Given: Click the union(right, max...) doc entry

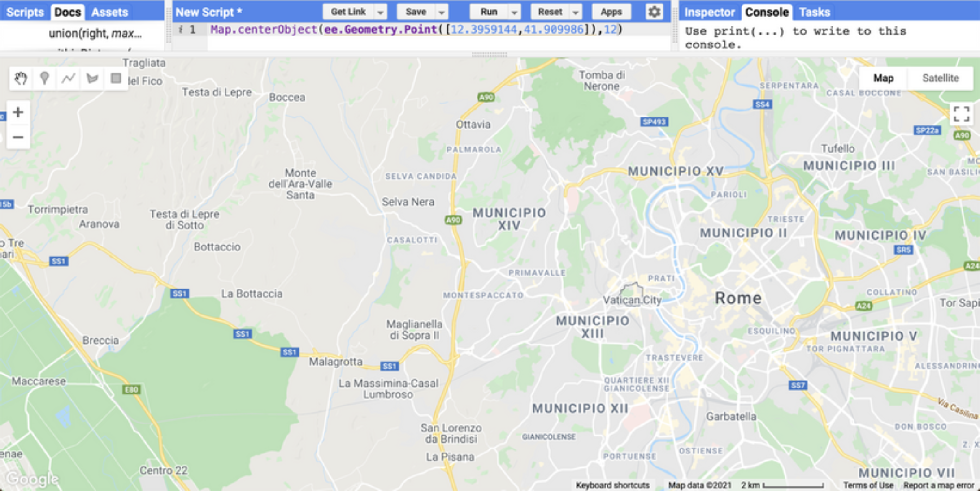Looking at the screenshot, I should (95, 33).
